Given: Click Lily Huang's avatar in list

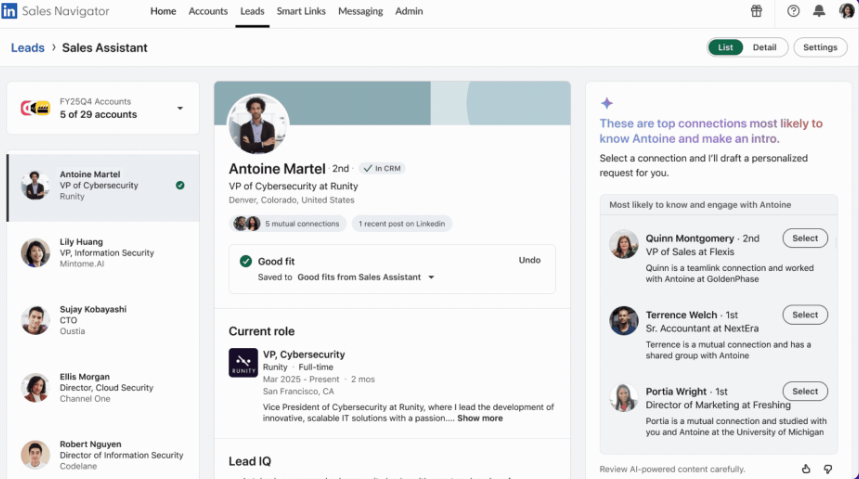Looking at the screenshot, I should (36, 253).
